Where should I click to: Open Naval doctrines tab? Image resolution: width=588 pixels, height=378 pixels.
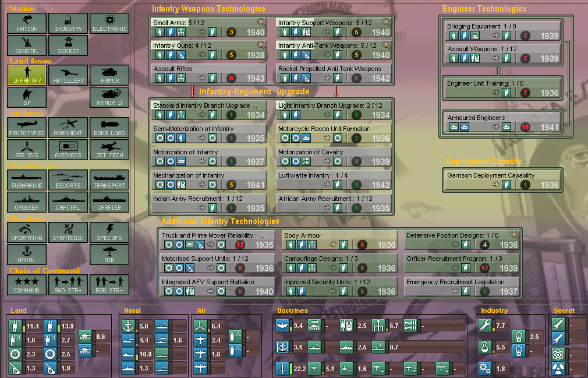(x=27, y=255)
